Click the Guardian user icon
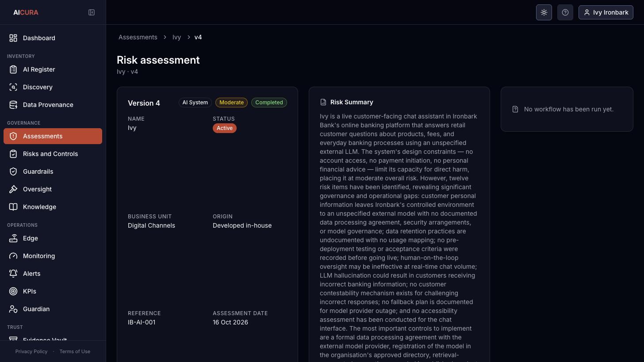The width and height of the screenshot is (644, 362). 13,309
